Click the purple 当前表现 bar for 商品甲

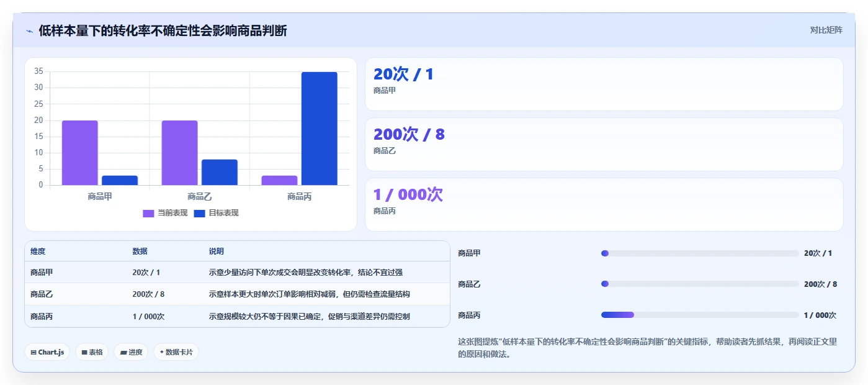80,153
